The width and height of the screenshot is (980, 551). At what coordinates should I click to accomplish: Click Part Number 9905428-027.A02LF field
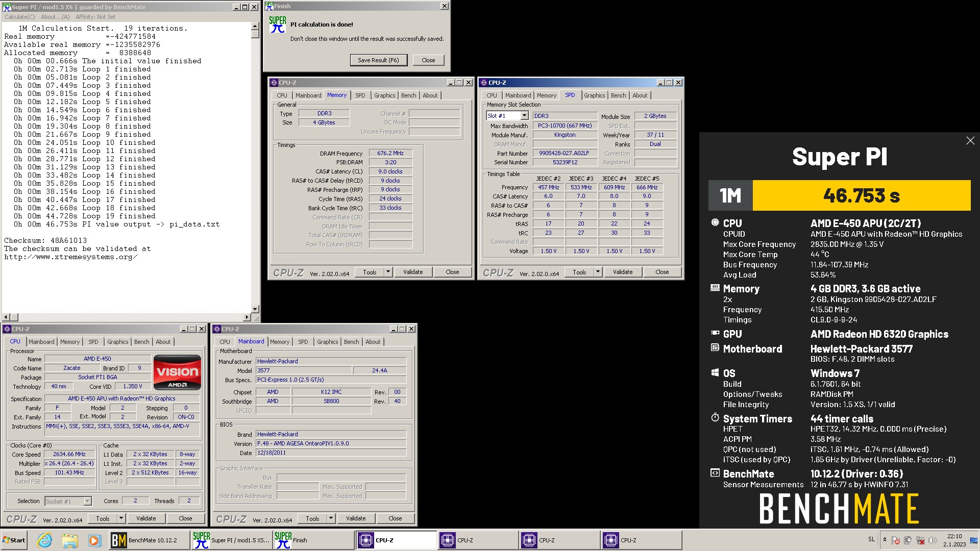coord(565,153)
